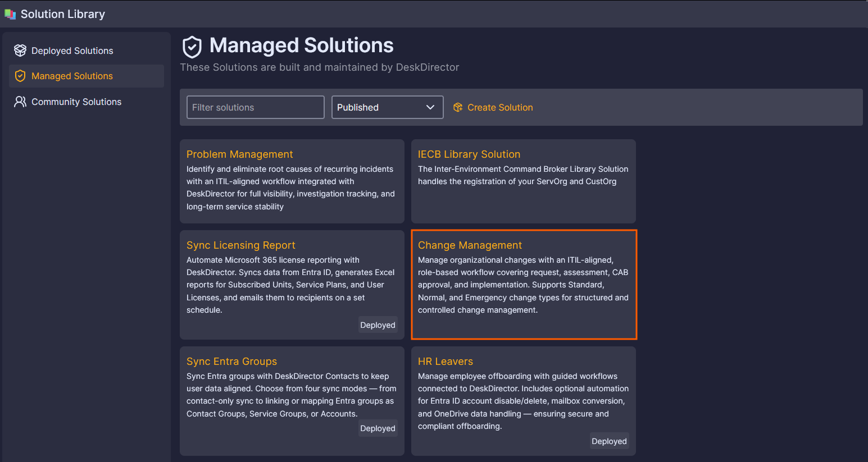Open the Sync Licensing Report solution
This screenshot has width=868, height=462.
click(x=241, y=245)
